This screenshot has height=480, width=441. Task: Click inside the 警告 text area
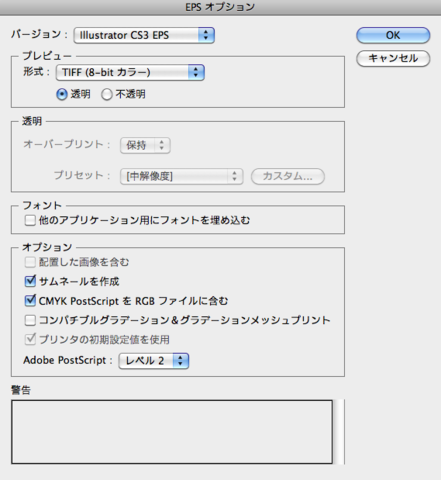(x=172, y=432)
